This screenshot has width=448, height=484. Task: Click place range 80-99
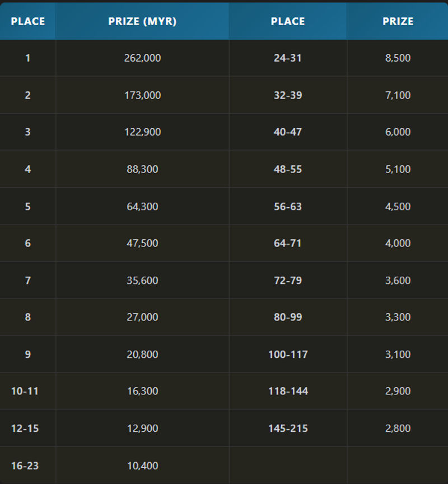[x=287, y=317]
